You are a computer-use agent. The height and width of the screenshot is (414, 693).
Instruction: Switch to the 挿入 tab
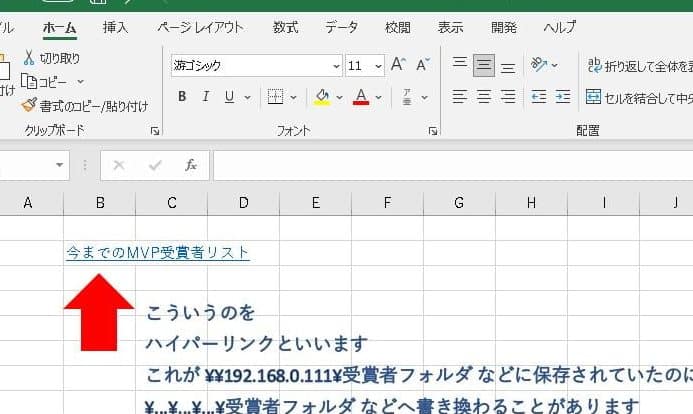click(x=115, y=27)
